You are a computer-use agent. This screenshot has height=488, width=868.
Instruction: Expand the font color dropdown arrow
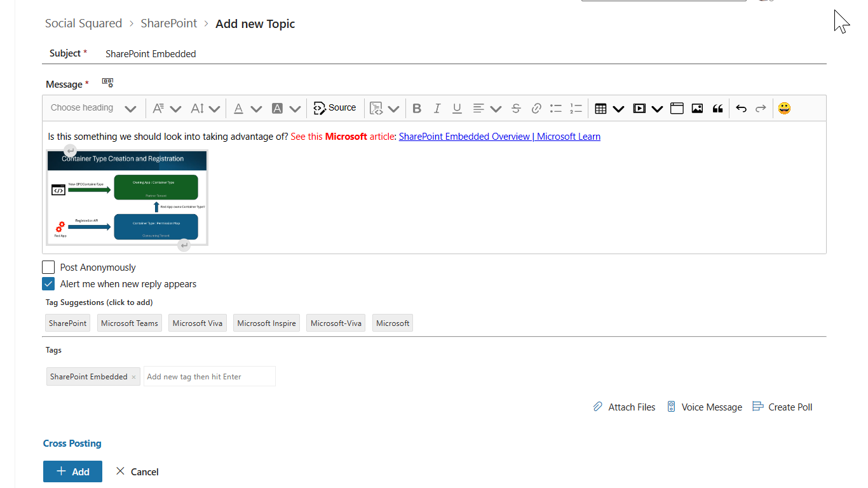[x=256, y=109]
